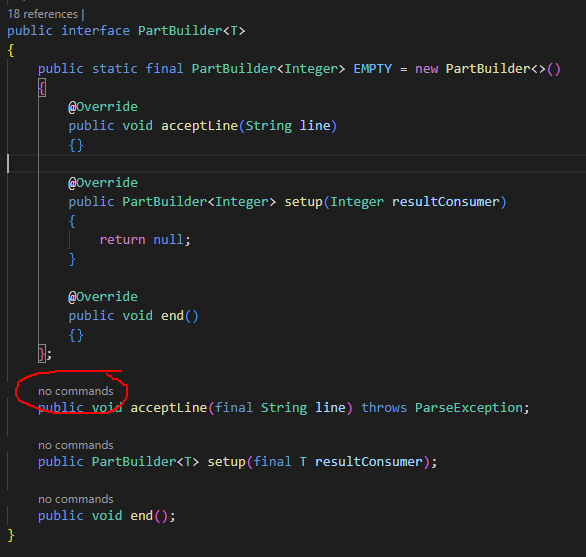Click the 'throws' keyword
Viewport: 586px width, 557px height.
(x=384, y=407)
